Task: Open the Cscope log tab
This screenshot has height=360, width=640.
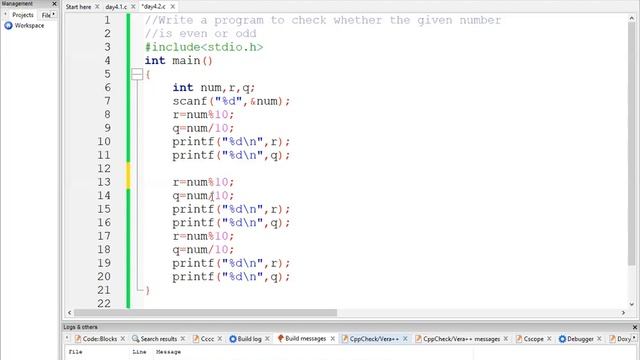Action: click(x=533, y=339)
